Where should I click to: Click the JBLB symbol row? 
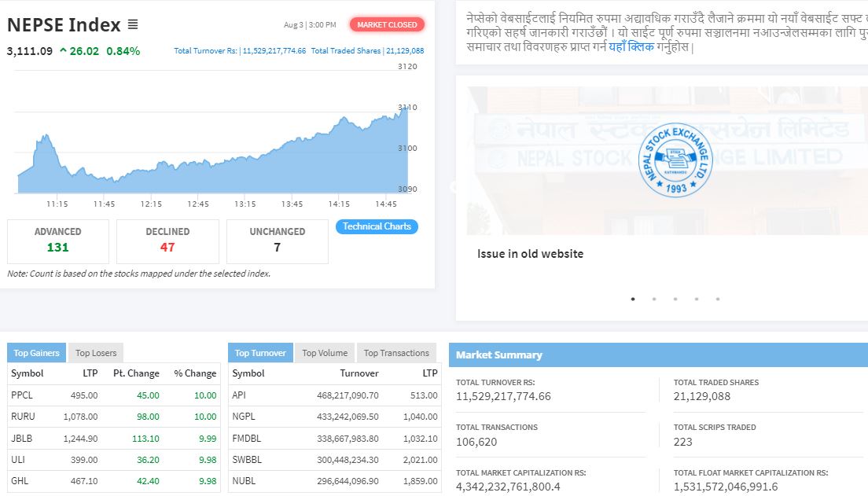click(114, 438)
